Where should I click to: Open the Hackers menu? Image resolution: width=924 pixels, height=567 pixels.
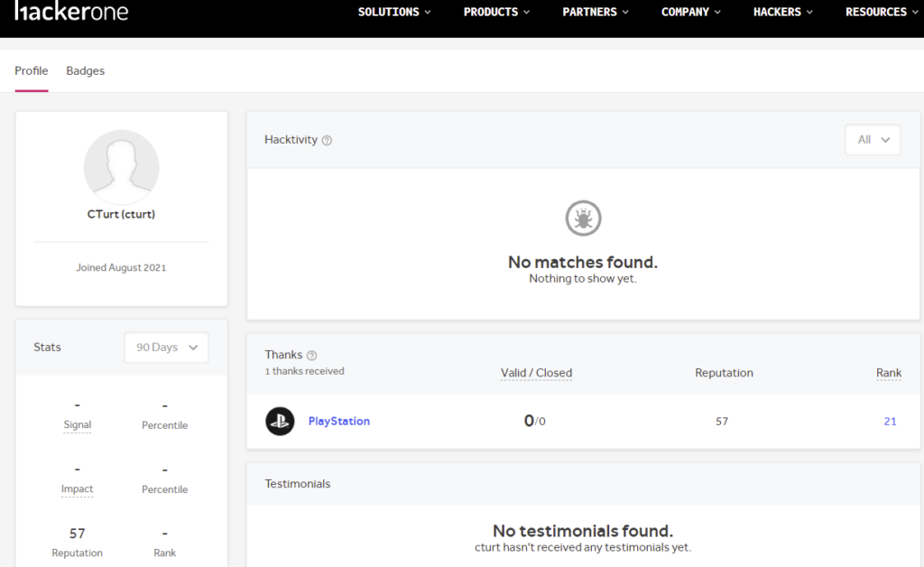(783, 12)
